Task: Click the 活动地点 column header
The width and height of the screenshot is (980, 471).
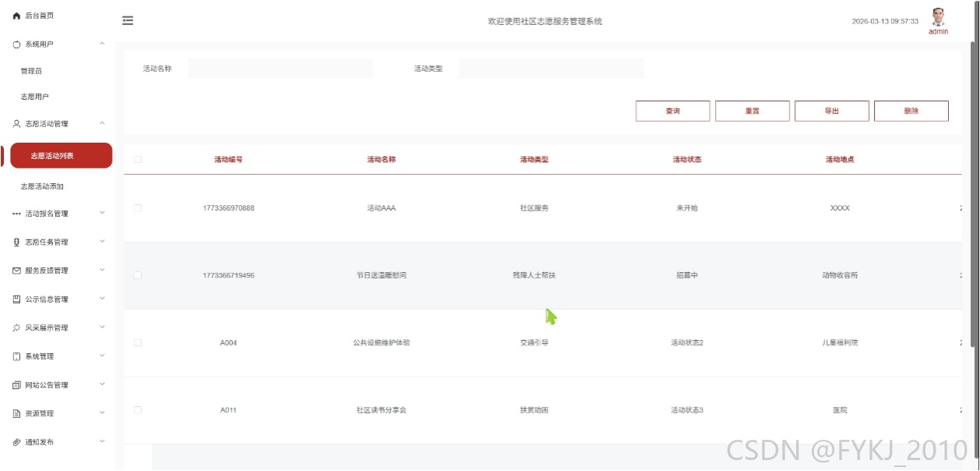Action: [x=840, y=160]
